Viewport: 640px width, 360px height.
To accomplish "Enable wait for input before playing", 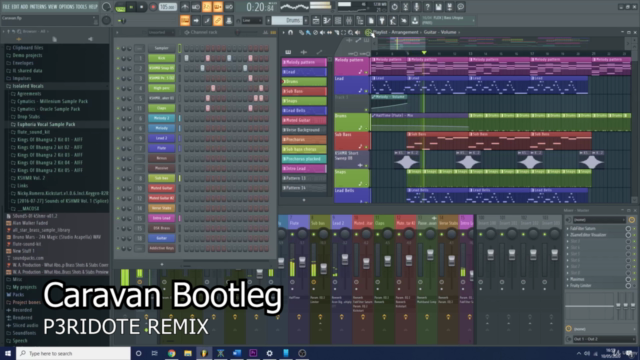I will [x=196, y=7].
